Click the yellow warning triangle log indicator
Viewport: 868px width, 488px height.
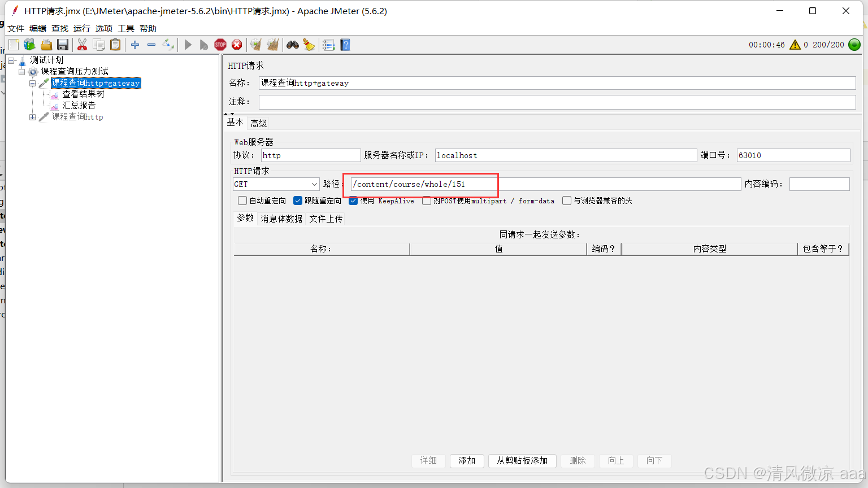click(x=795, y=45)
